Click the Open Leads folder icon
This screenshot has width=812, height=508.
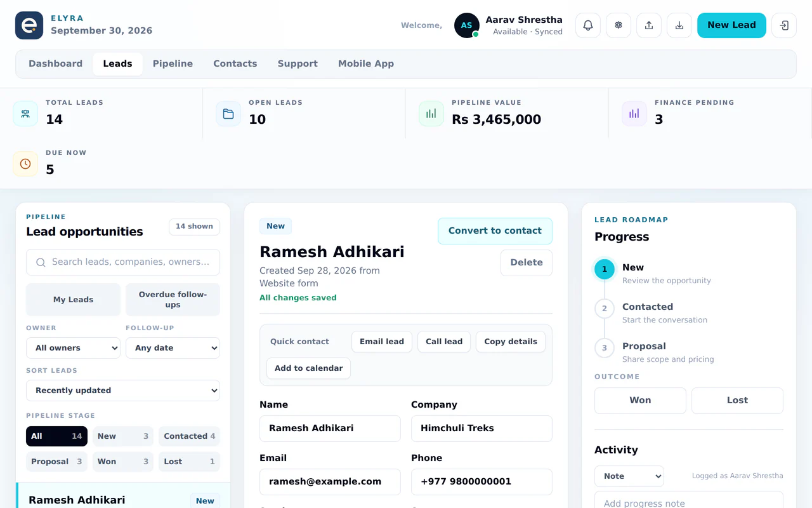[x=228, y=114]
